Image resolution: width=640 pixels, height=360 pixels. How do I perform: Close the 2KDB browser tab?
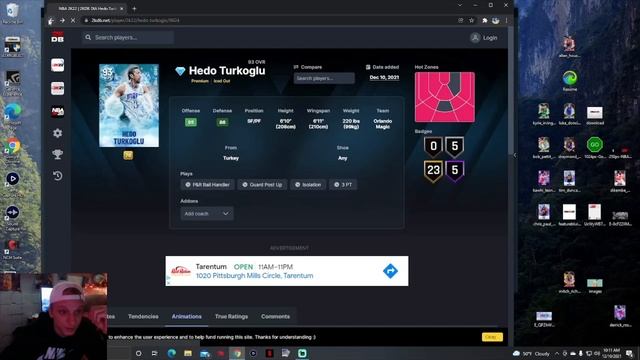coord(121,8)
